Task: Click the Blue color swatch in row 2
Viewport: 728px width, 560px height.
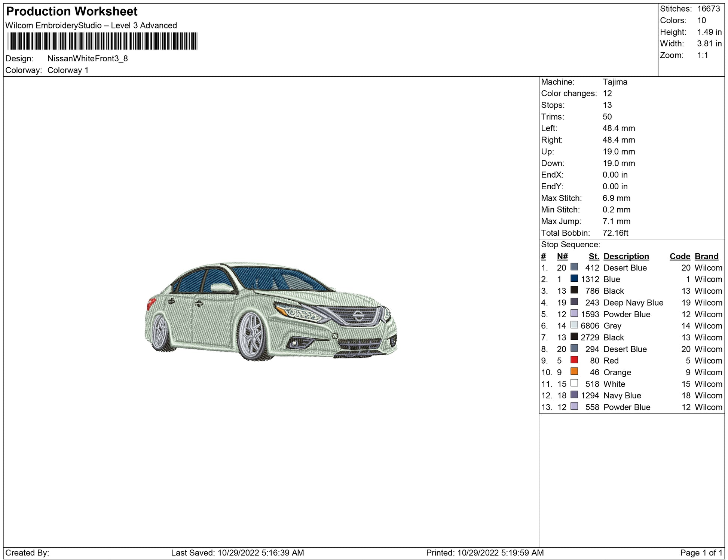Action: tap(574, 278)
